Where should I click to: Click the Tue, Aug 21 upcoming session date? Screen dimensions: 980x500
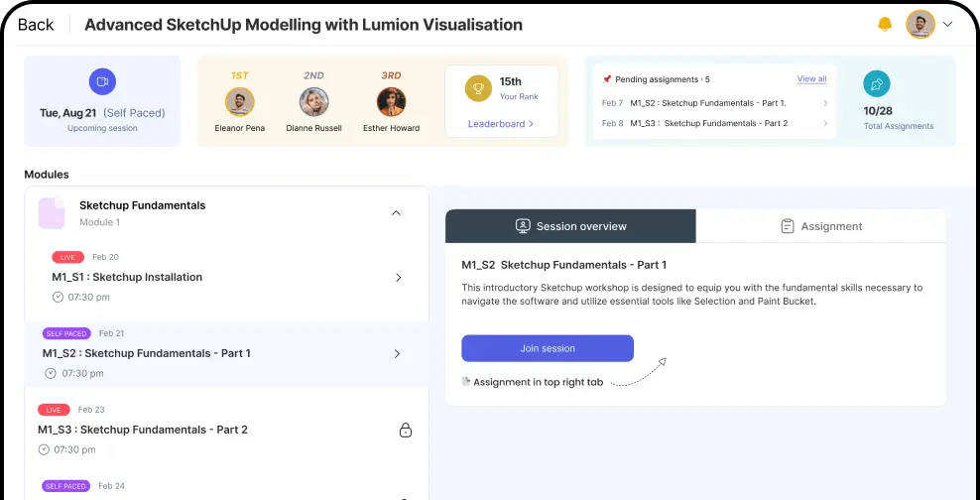(x=68, y=113)
